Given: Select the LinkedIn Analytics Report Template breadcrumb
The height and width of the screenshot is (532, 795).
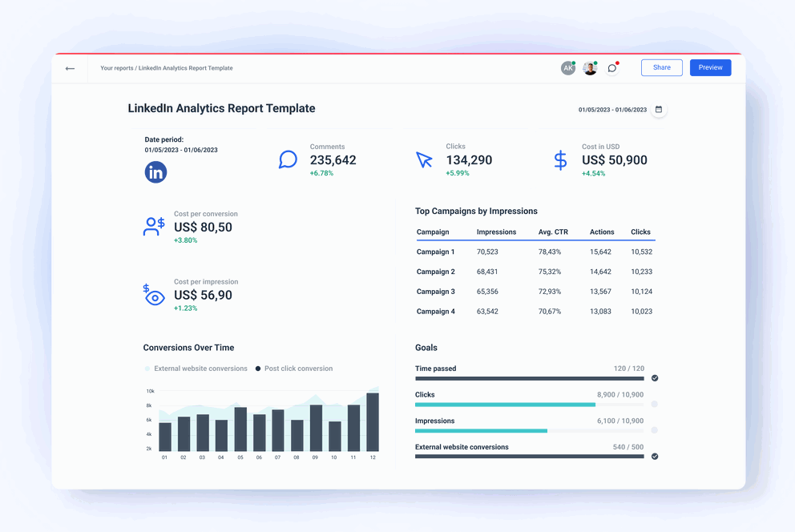Looking at the screenshot, I should pyautogui.click(x=188, y=68).
